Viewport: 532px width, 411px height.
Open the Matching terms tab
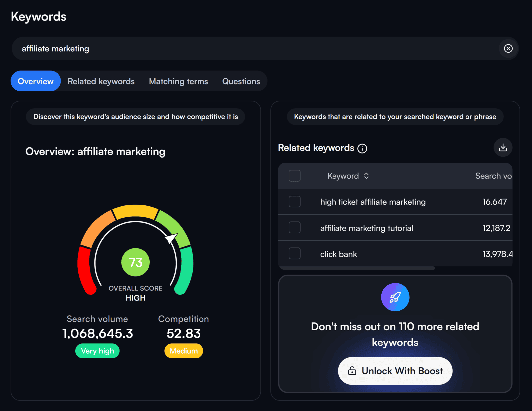pyautogui.click(x=178, y=81)
